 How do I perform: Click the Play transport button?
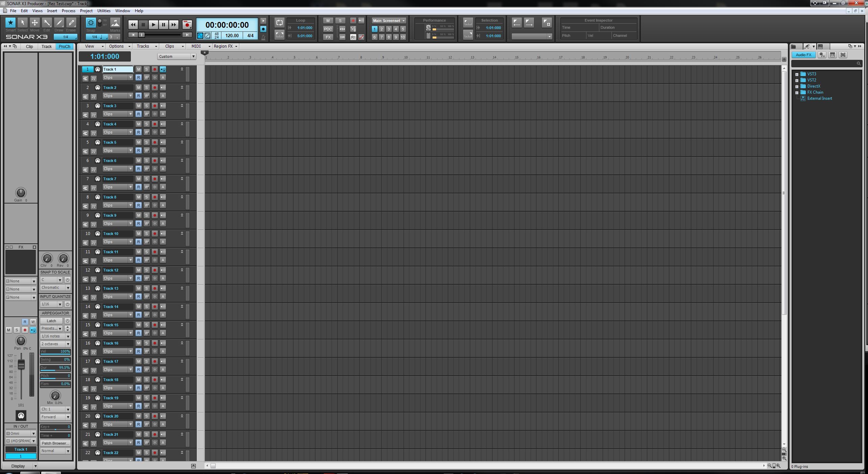pos(153,25)
